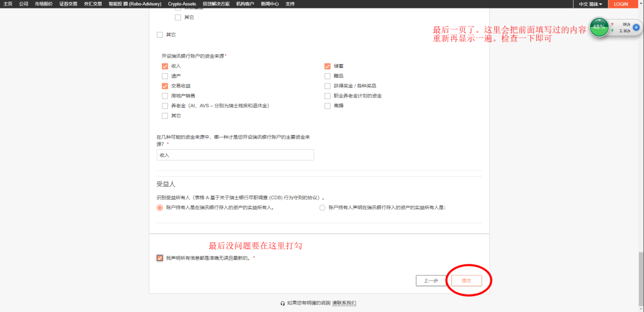644x312 pixels.
Task: Select radio 账户持有人声明...实益所有人是
Action: tap(323, 208)
